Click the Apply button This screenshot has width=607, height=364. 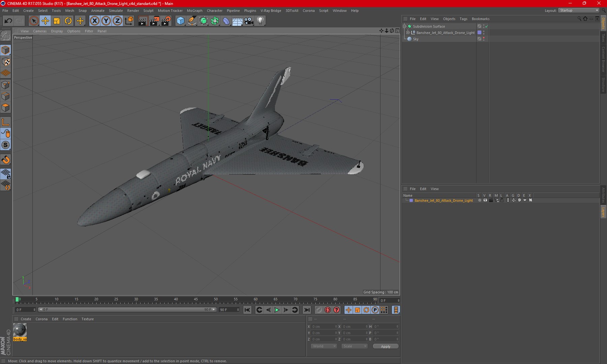click(385, 346)
